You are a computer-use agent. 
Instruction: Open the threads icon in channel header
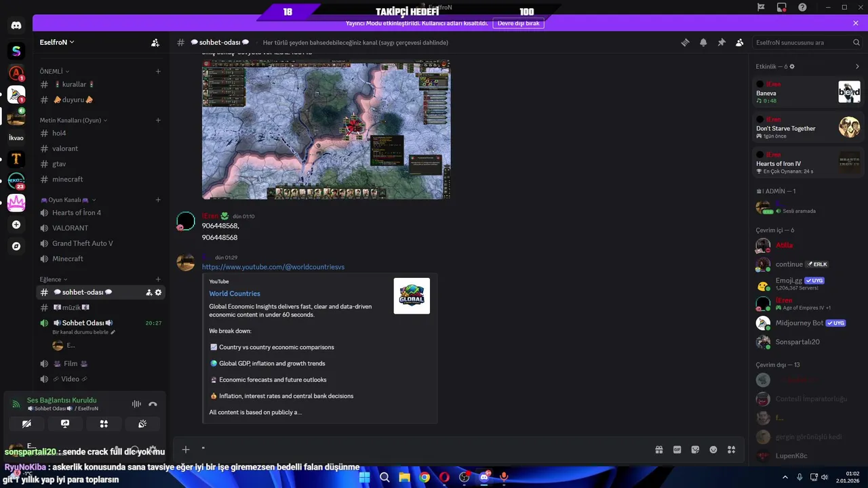(686, 42)
